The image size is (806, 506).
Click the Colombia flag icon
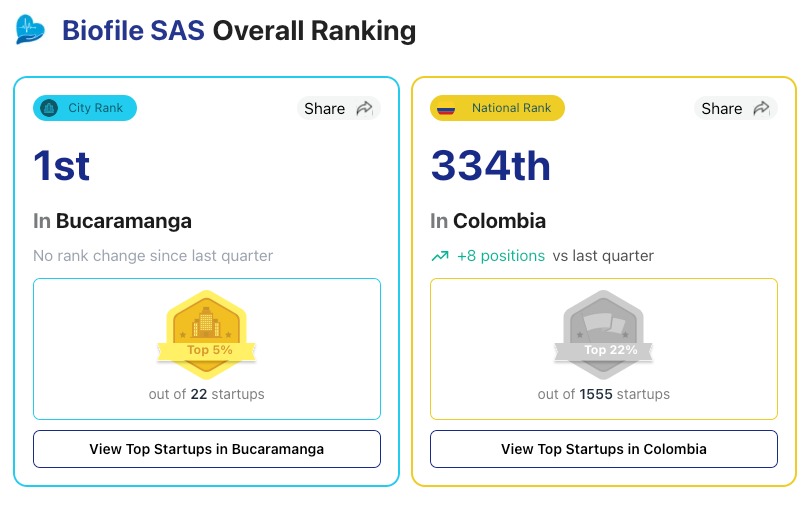point(446,108)
